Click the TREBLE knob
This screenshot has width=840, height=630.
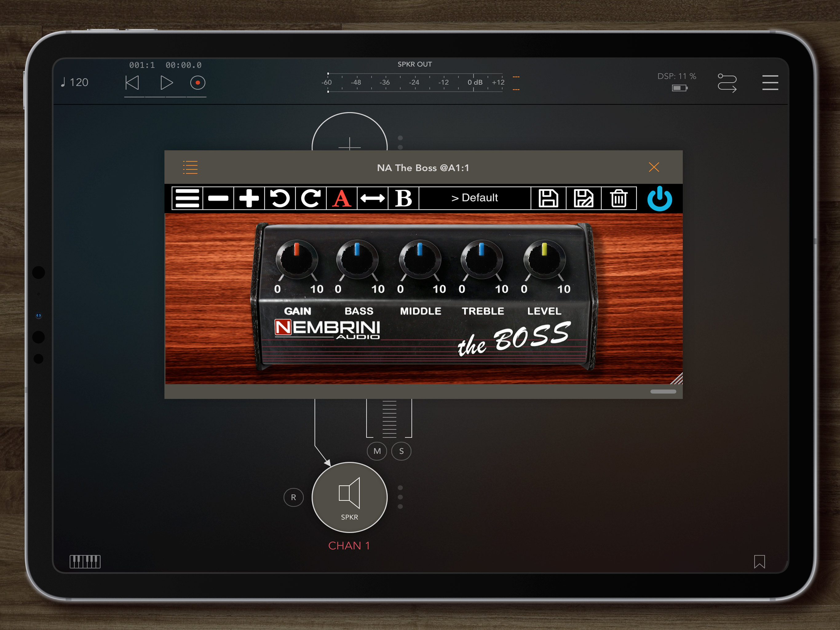(x=481, y=260)
